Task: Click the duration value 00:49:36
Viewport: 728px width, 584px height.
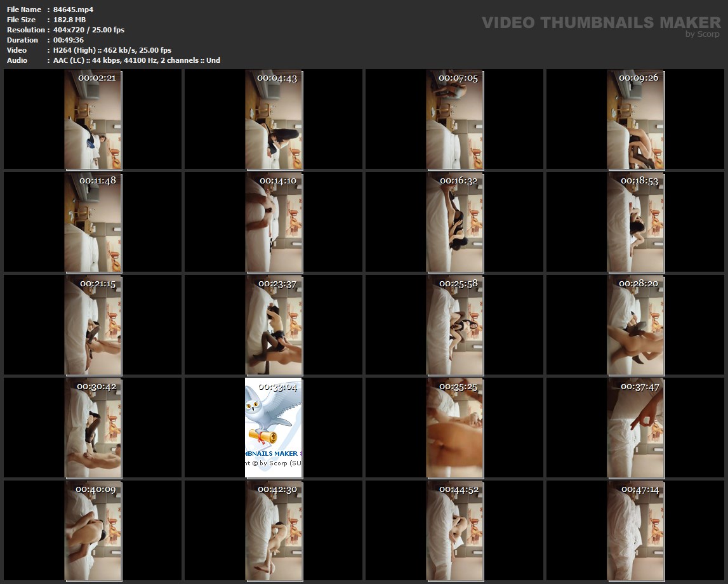Action: click(69, 40)
